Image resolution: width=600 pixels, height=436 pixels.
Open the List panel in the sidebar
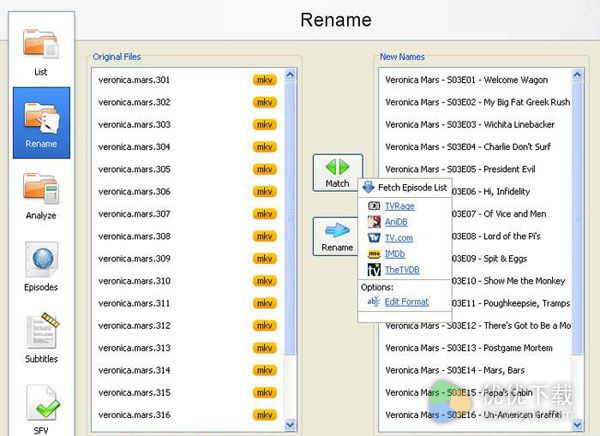click(41, 52)
